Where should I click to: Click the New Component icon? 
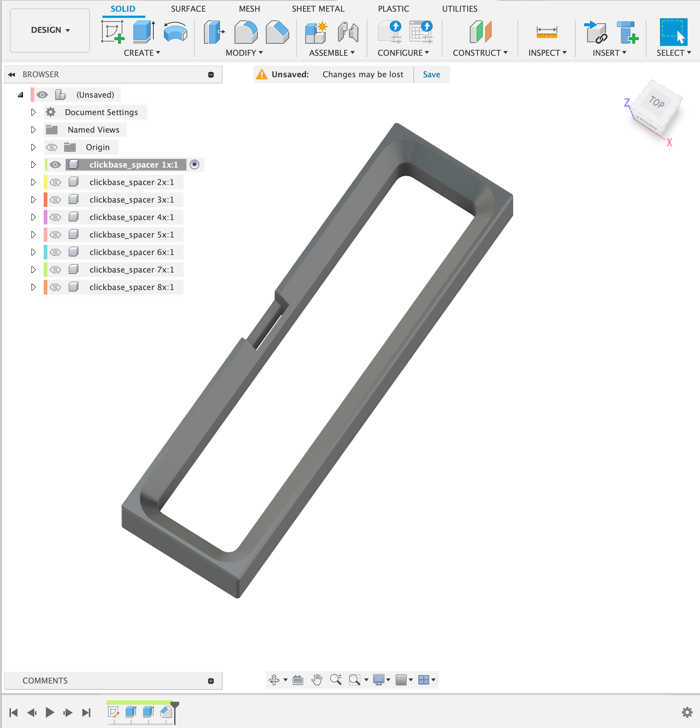(316, 32)
